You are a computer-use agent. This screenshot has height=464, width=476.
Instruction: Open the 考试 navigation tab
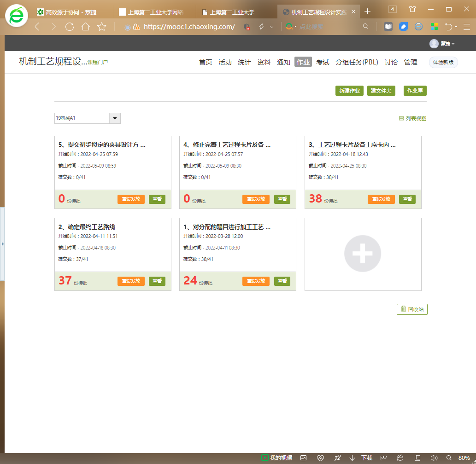[323, 62]
